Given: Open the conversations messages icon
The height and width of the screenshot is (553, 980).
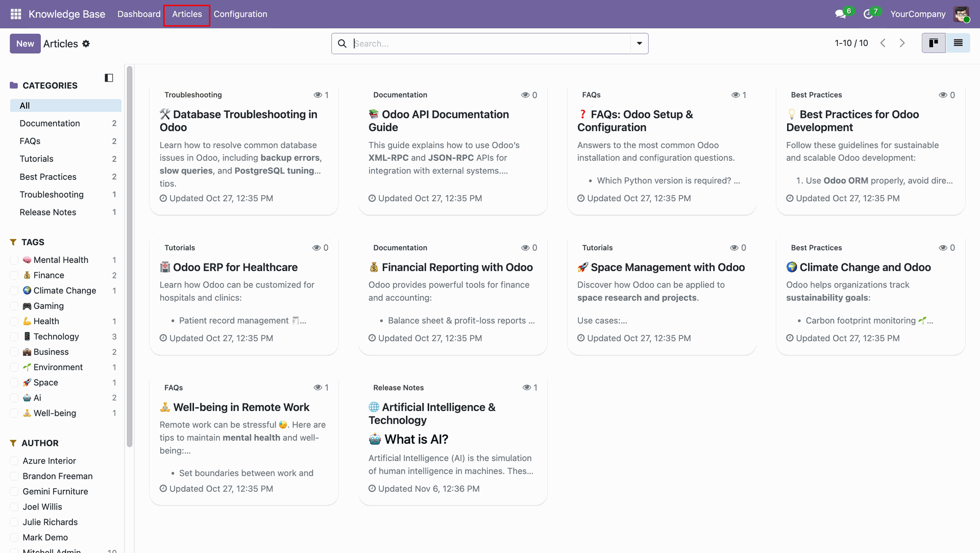Looking at the screenshot, I should pos(840,14).
